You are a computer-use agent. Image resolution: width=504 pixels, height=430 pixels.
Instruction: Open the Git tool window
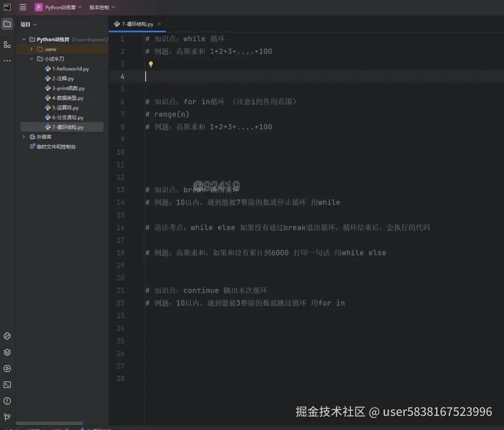point(7,417)
